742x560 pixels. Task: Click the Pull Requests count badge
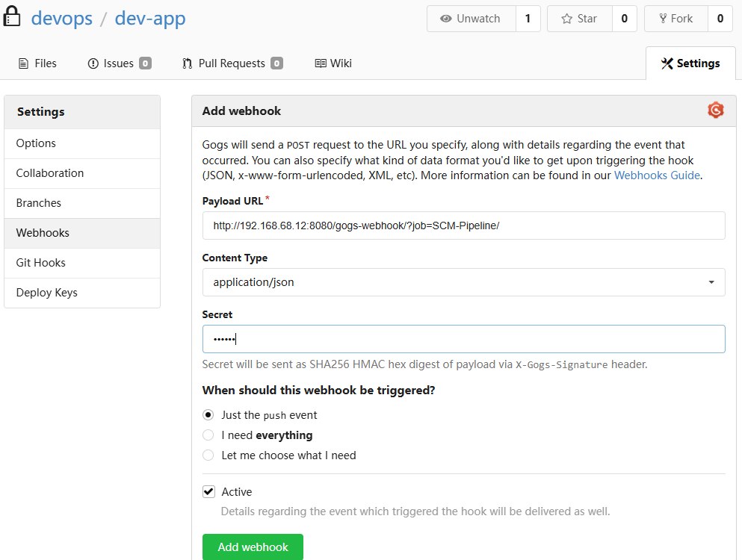(276, 63)
